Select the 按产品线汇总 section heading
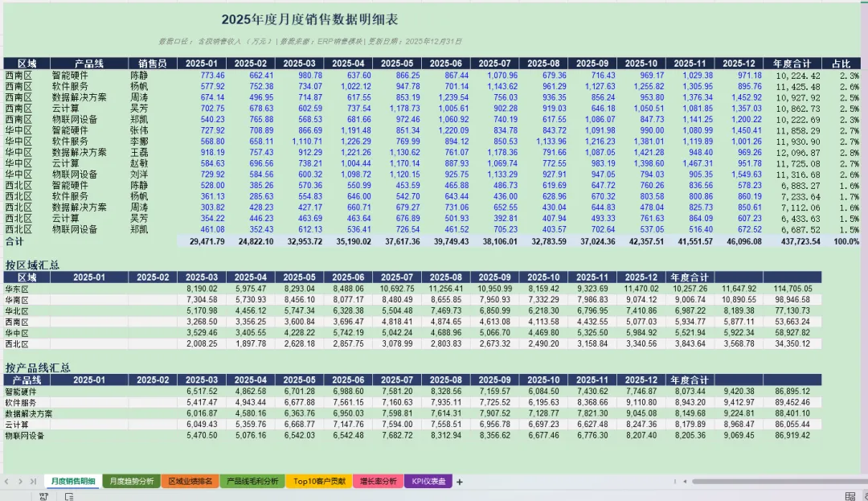 click(x=38, y=368)
